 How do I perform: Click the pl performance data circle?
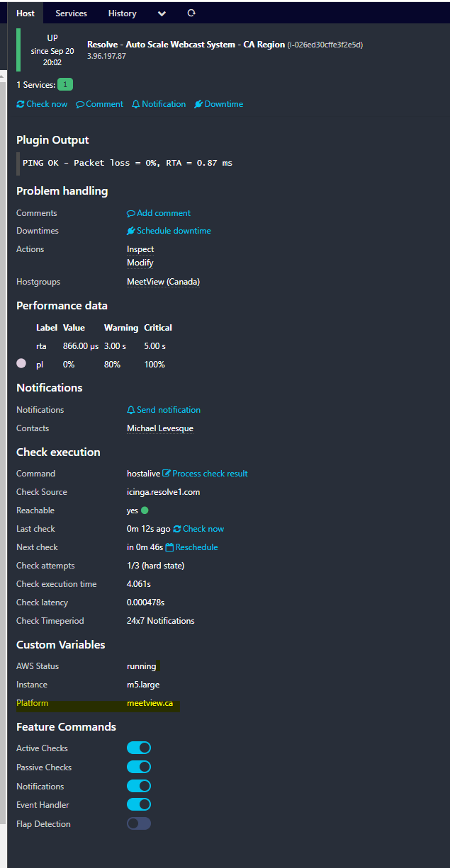21,363
